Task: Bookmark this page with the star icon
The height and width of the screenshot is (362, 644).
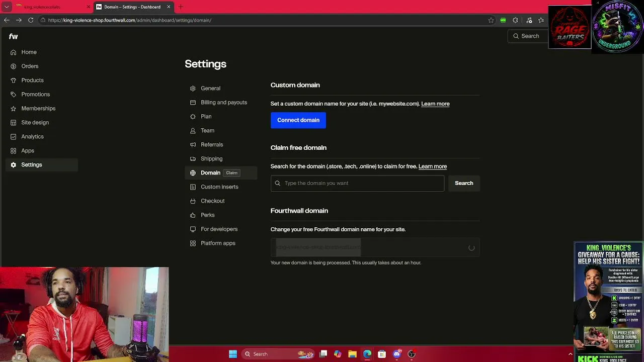Action: 491,20
